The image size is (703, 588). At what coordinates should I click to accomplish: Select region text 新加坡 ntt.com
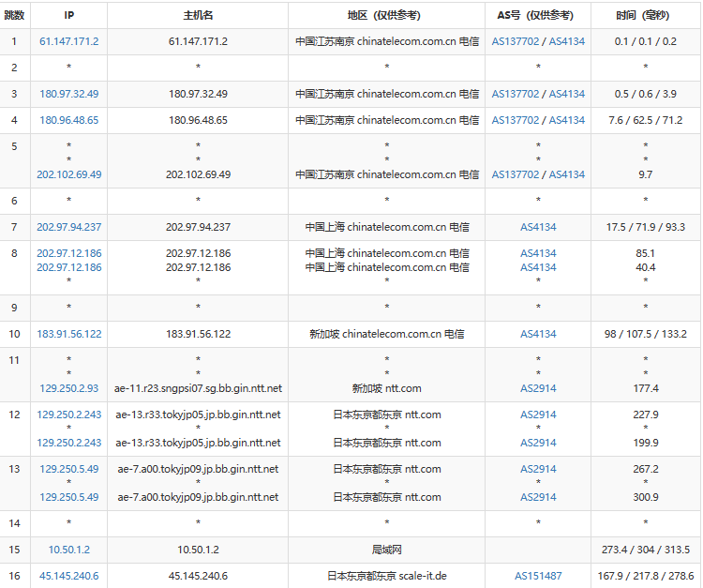[x=386, y=388]
